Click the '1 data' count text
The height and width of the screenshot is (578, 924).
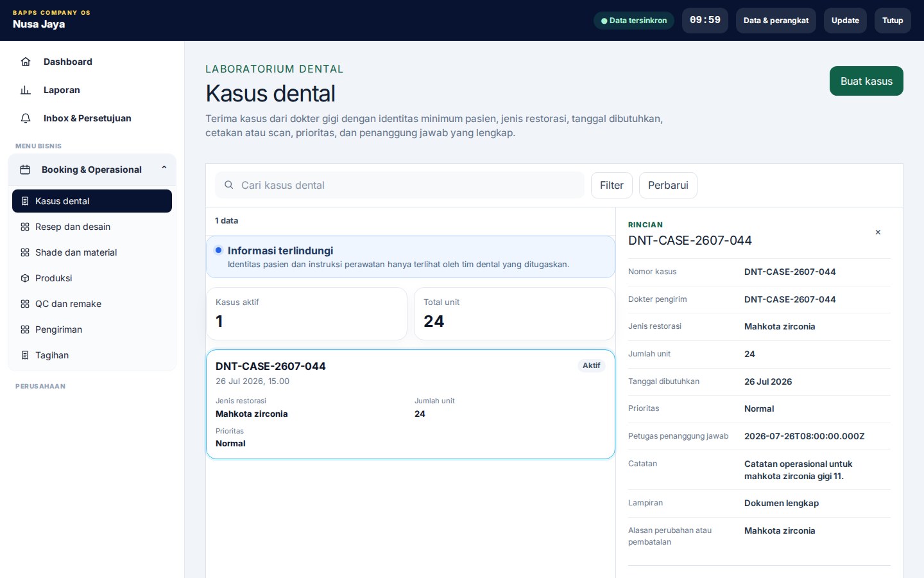pos(227,220)
